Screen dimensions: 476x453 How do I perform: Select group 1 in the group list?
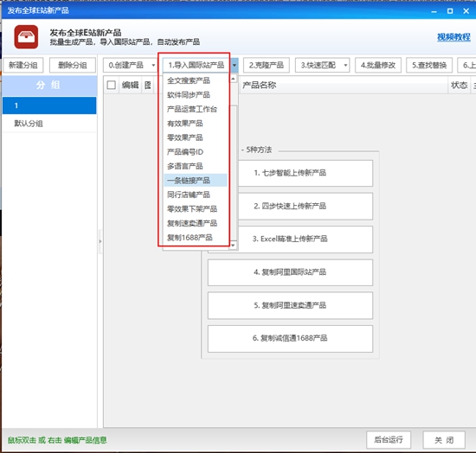49,105
